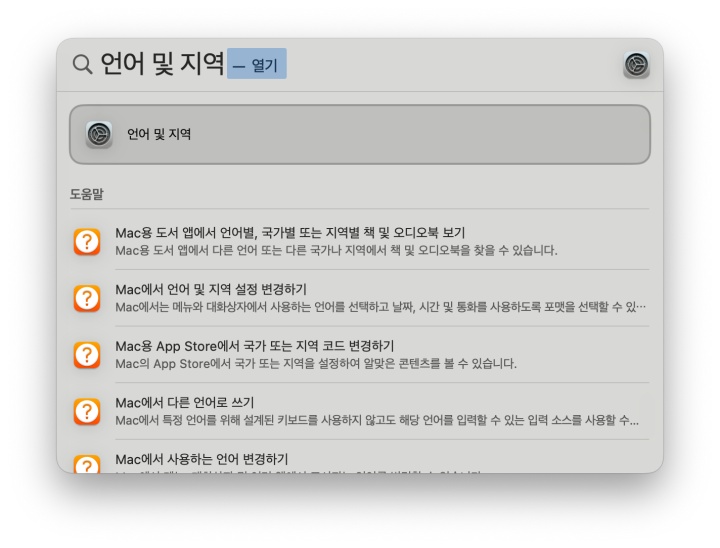Click the Spotlight magnifying glass icon
The height and width of the screenshot is (548, 720).
pyautogui.click(x=83, y=64)
